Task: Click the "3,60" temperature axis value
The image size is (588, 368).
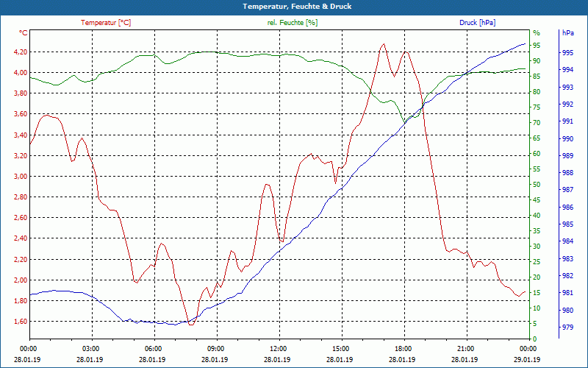Action: click(x=21, y=114)
